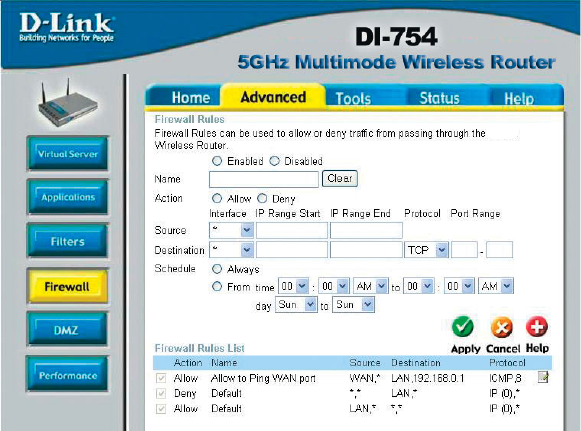Screen dimensions: 581x431
Task: Open the start minute dropdown
Action: pyautogui.click(x=333, y=286)
